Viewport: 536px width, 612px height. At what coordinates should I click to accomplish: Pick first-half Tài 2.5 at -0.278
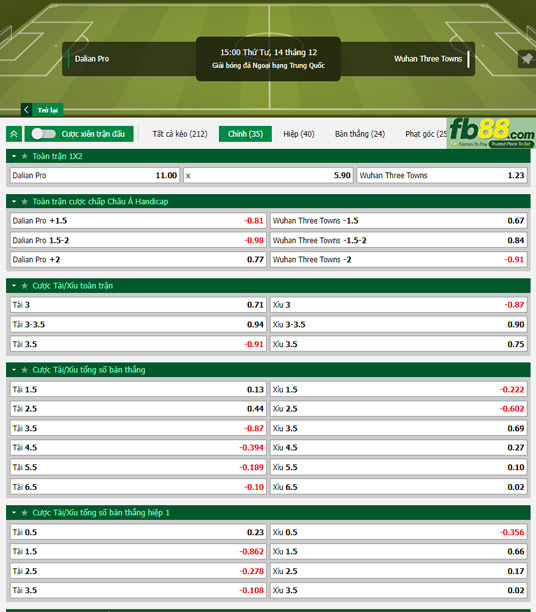pyautogui.click(x=138, y=571)
